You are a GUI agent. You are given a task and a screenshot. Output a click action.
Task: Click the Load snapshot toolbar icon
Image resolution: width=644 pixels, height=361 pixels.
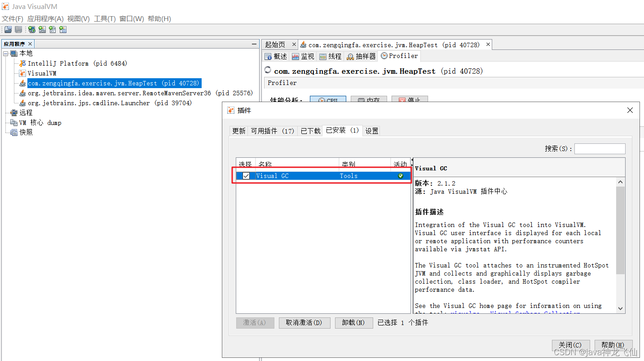(8, 30)
